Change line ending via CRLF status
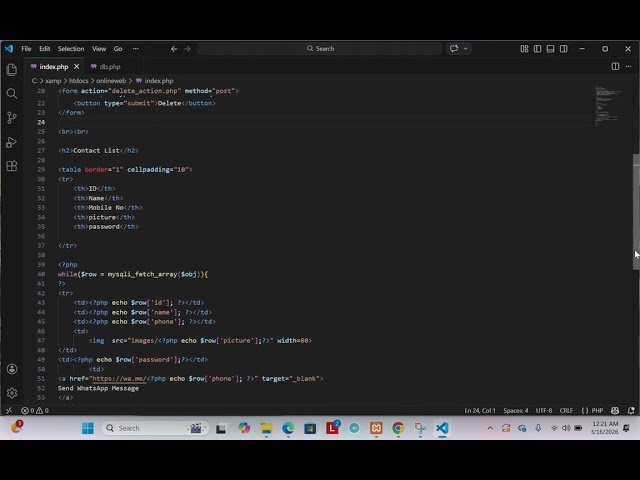 click(x=566, y=411)
